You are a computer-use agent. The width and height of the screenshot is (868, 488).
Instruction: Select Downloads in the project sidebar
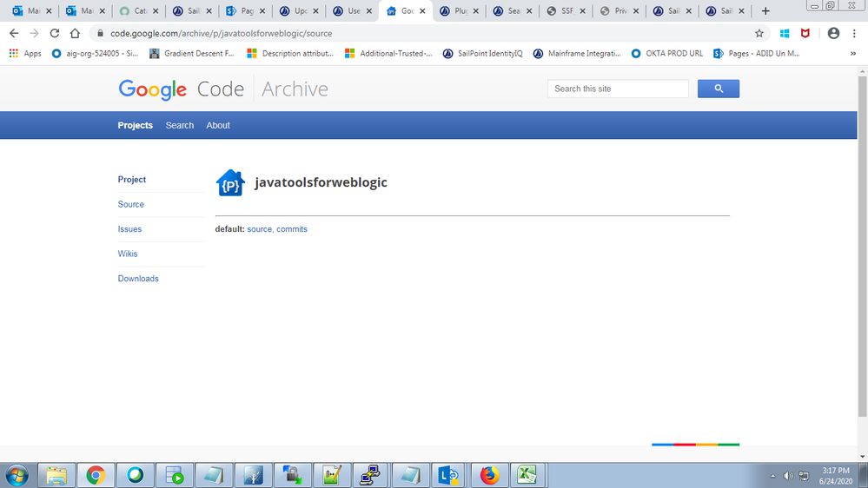click(x=138, y=279)
